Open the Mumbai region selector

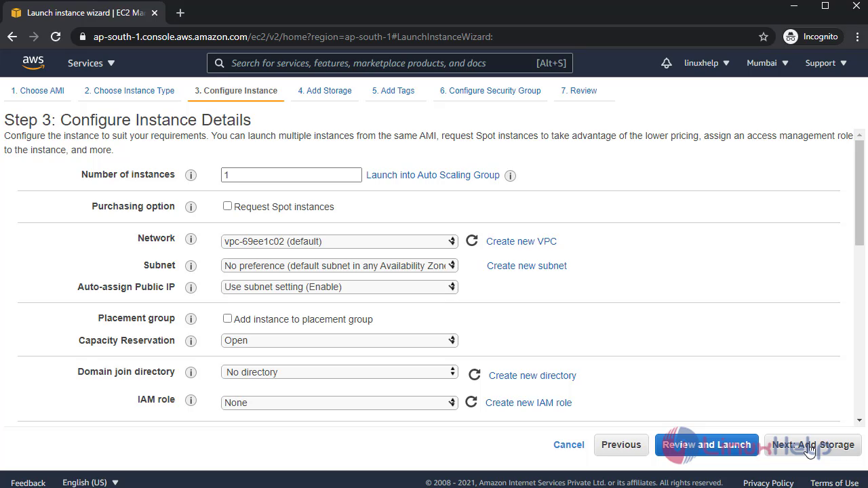coord(768,63)
